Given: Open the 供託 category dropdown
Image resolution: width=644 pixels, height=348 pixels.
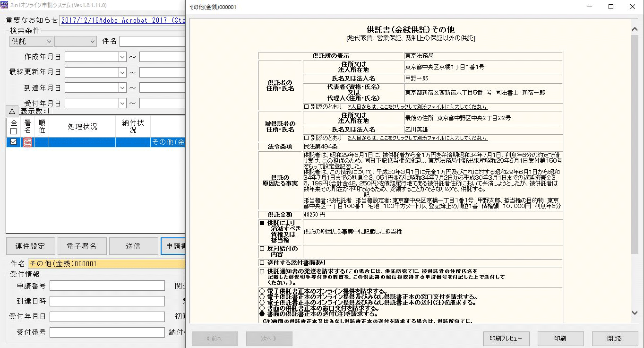Looking at the screenshot, I should 30,42.
